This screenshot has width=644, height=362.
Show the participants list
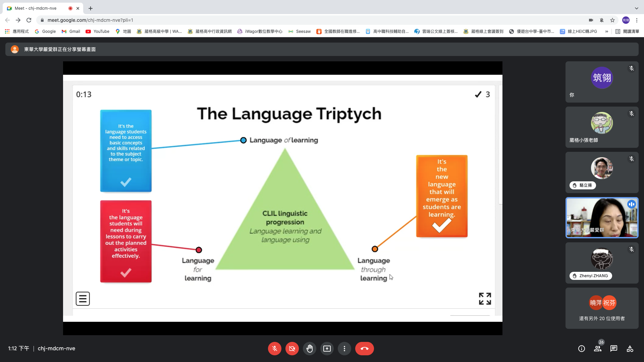tap(598, 349)
